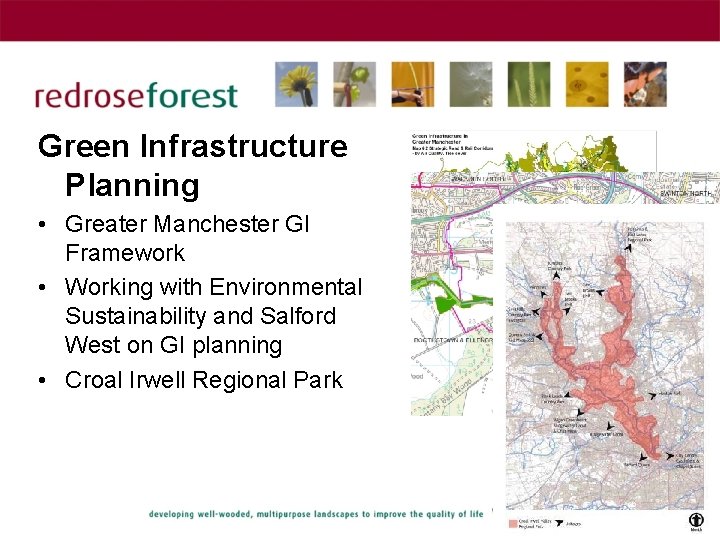Screen dimensions: 720x540
Task: Select the orange and brown thumbnail
Action: pyautogui.click(x=645, y=84)
